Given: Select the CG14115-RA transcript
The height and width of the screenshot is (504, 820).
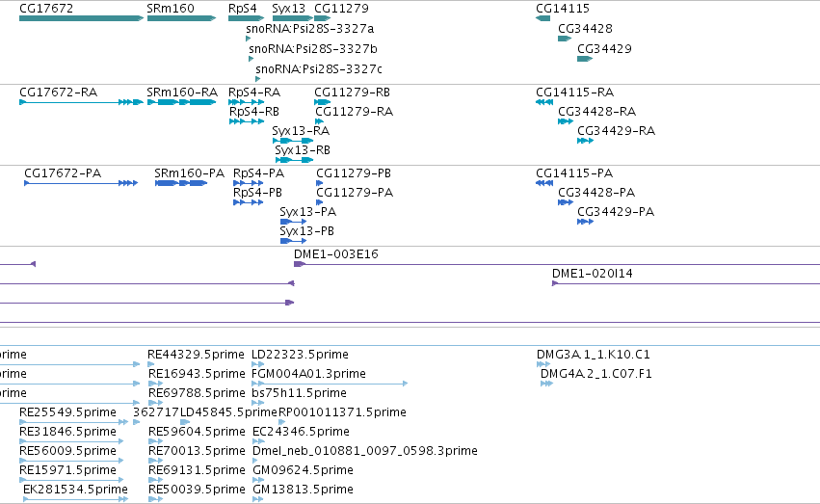Looking at the screenshot, I should click(x=544, y=102).
